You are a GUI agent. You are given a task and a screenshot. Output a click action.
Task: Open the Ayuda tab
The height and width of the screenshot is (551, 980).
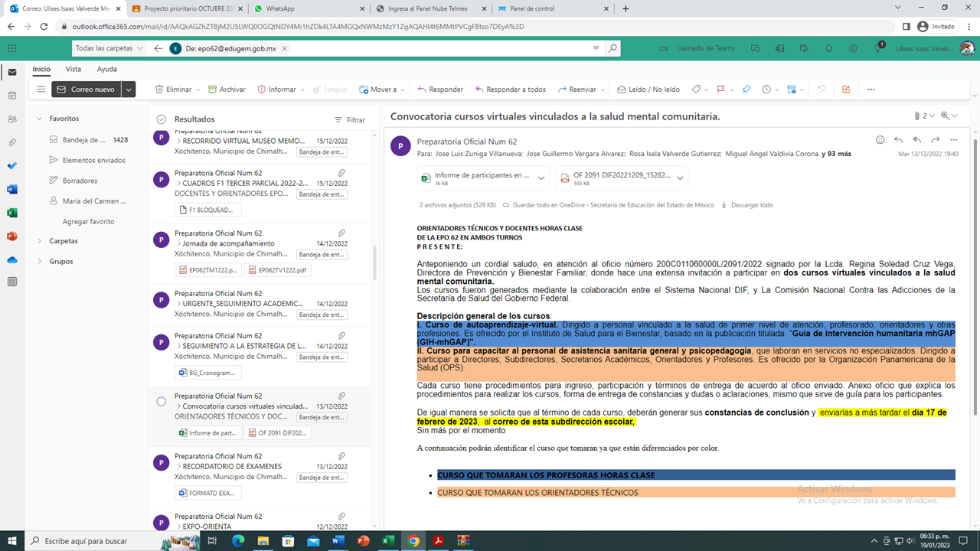[x=107, y=69]
